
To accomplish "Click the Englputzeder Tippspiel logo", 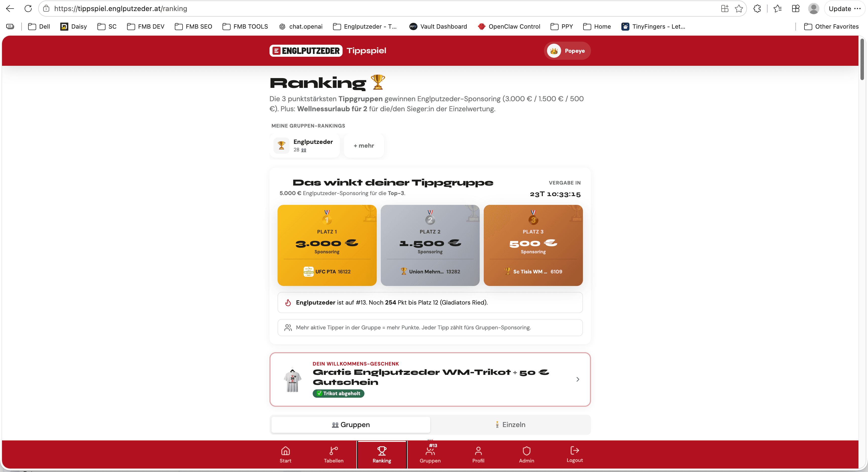I will [x=328, y=50].
